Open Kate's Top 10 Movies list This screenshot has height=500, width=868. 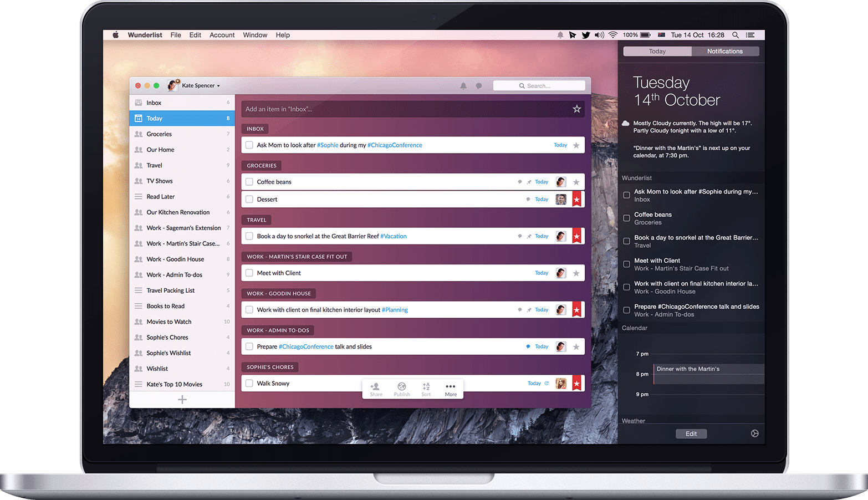[182, 384]
